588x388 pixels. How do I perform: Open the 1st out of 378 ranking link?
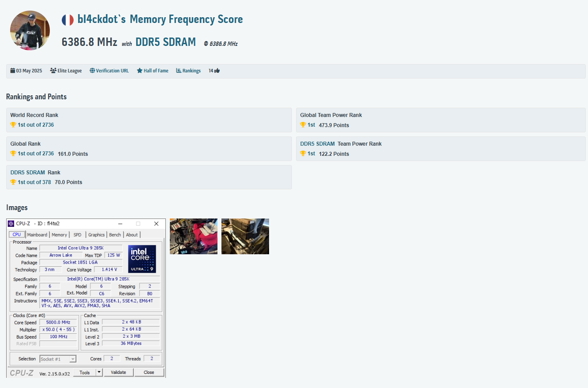(x=34, y=182)
